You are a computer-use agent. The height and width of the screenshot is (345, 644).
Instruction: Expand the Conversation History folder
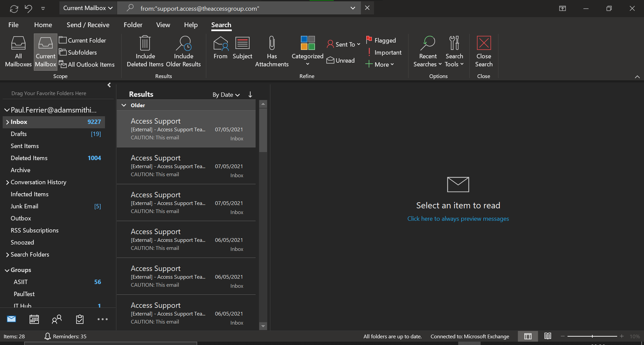click(x=7, y=183)
